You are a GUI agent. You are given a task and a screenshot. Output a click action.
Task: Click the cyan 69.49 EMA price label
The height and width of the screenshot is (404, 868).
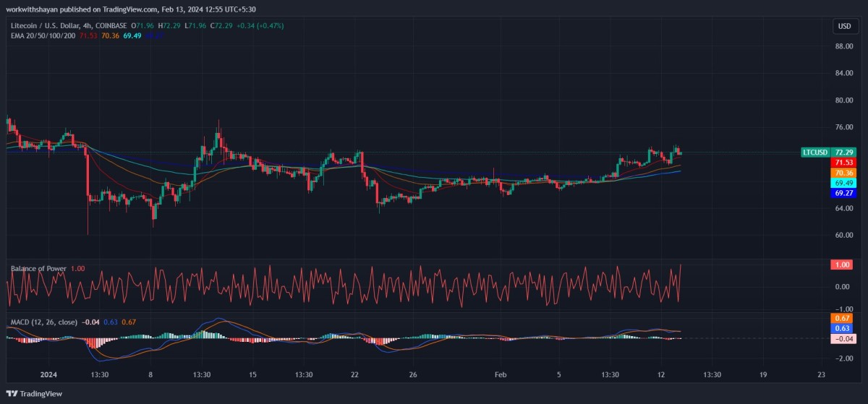click(843, 184)
